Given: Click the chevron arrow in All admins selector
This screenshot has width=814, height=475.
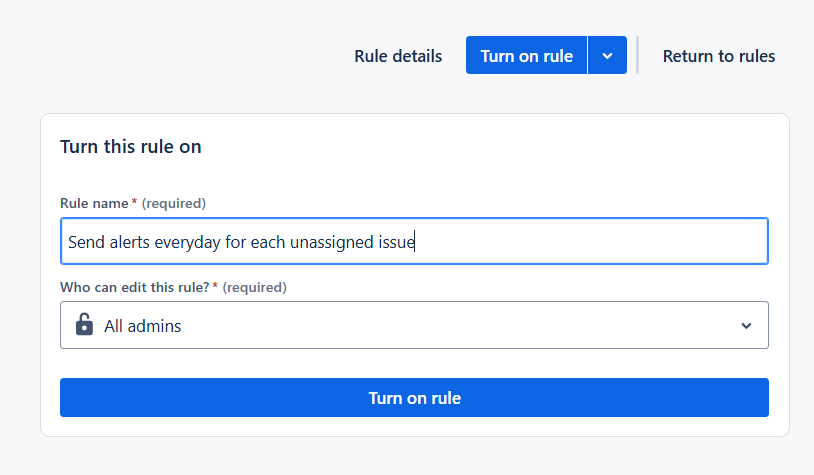Looking at the screenshot, I should [746, 326].
